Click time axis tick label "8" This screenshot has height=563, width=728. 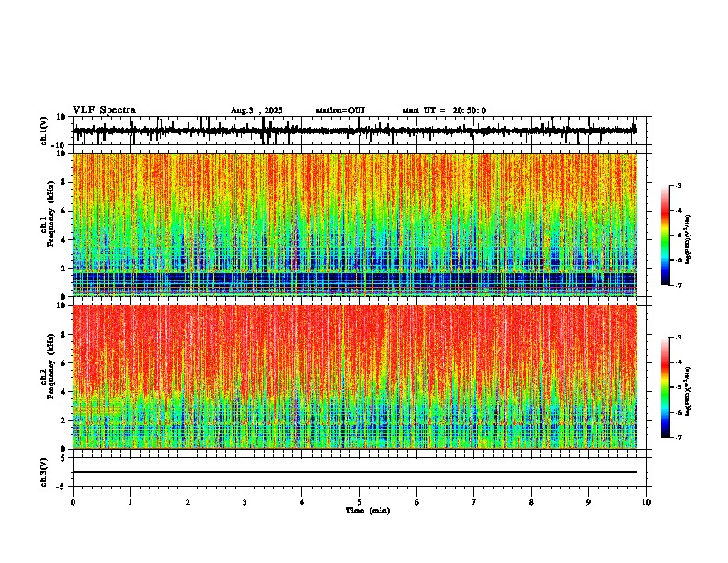[x=531, y=502]
